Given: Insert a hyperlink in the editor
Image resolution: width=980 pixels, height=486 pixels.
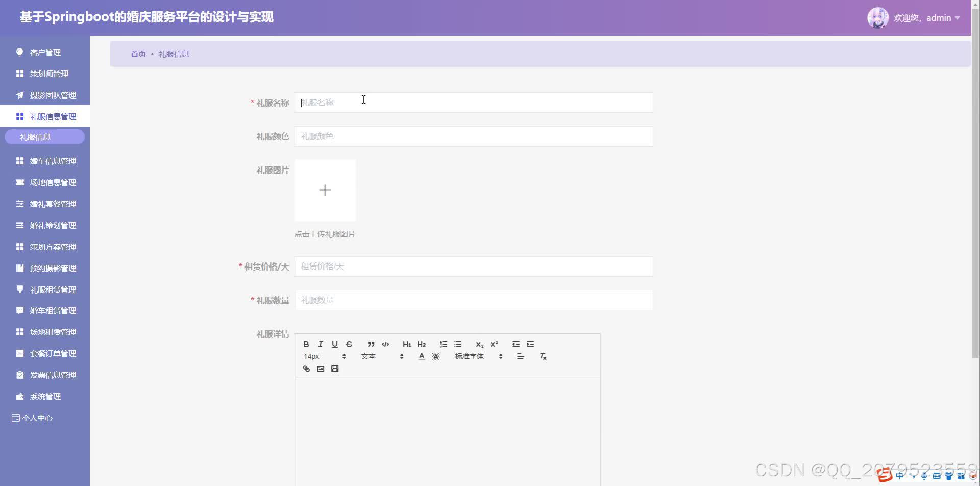Looking at the screenshot, I should 306,369.
